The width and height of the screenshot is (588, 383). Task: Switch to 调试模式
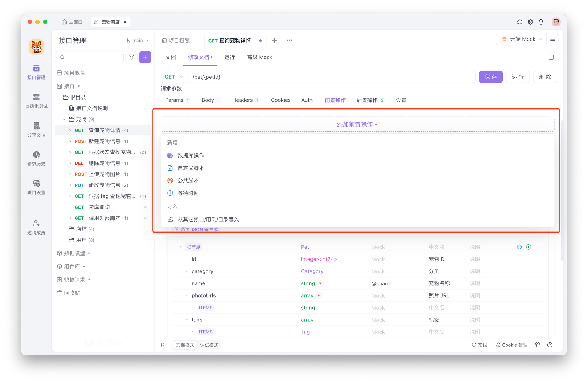pos(209,345)
